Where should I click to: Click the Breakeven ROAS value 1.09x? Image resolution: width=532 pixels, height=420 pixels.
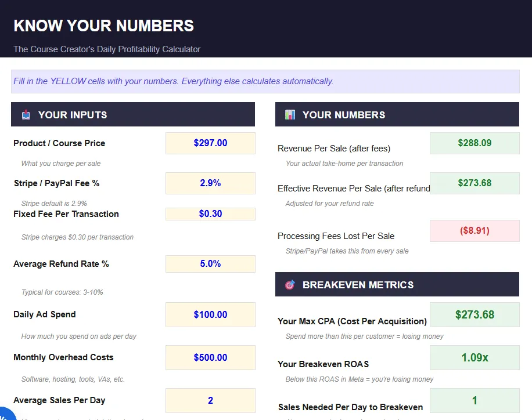coord(475,358)
